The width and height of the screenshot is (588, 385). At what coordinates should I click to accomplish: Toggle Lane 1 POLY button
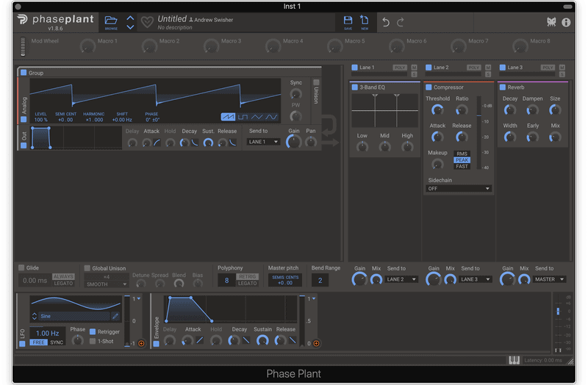click(400, 68)
